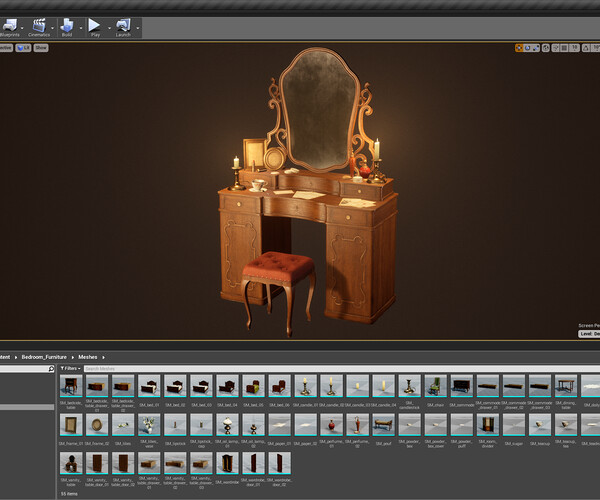The image size is (600, 500).
Task: Start the Play preview
Action: 95,27
